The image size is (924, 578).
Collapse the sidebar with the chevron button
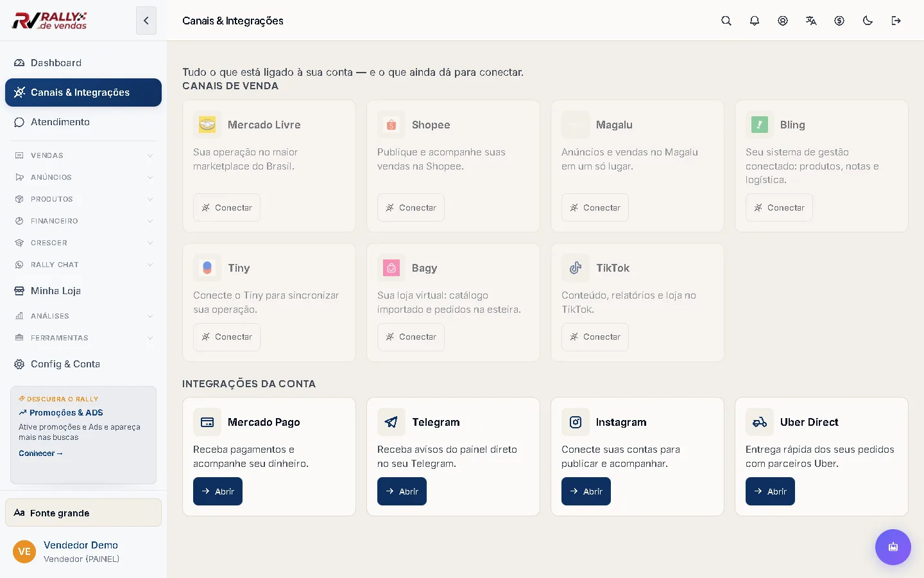point(146,21)
